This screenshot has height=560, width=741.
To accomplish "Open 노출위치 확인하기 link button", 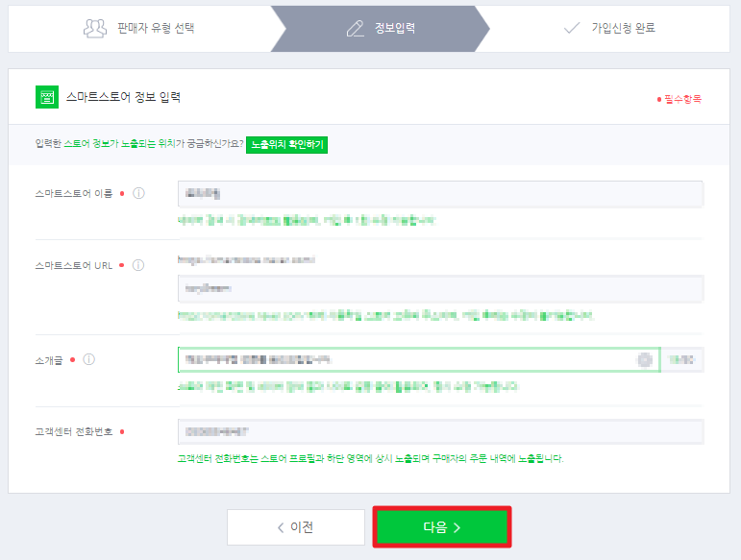I will point(286,144).
